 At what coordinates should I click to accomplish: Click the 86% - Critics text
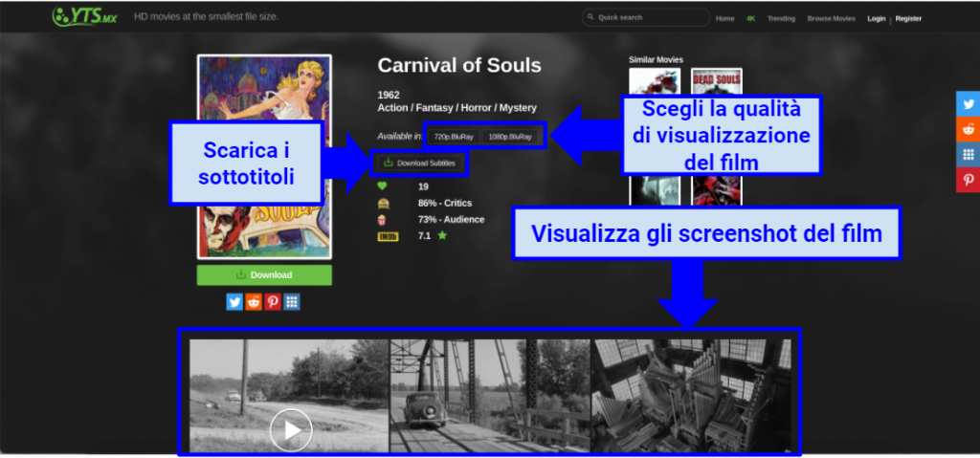coord(445,203)
